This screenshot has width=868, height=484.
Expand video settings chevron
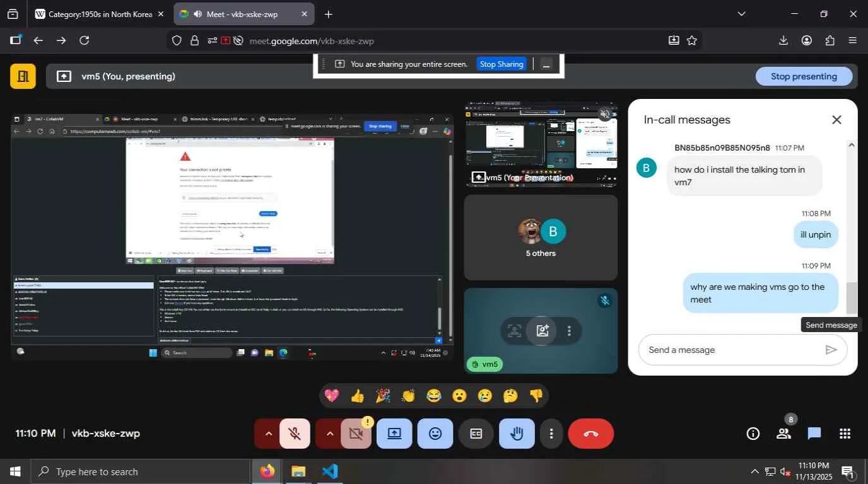click(x=329, y=434)
